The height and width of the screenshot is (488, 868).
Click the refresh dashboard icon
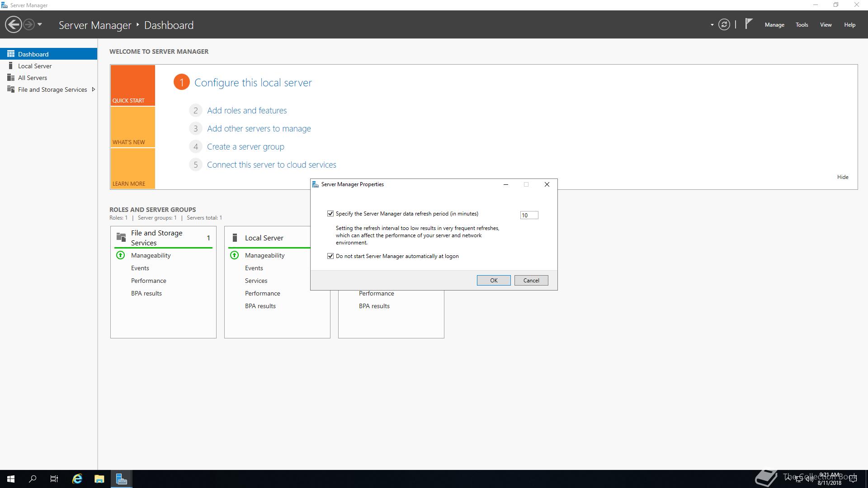[724, 25]
